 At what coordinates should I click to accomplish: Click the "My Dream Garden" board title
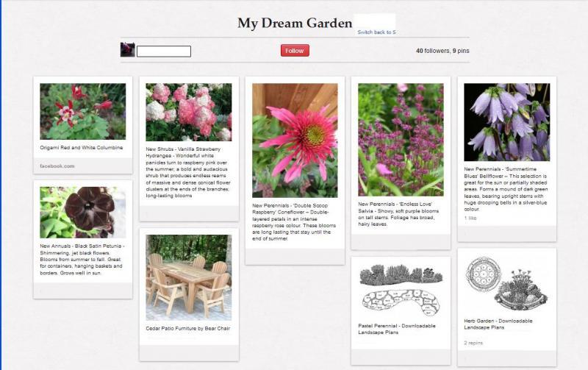(295, 23)
